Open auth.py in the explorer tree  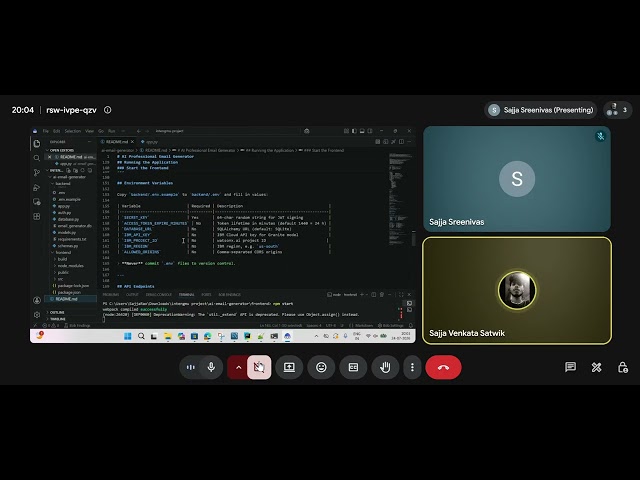(x=64, y=213)
